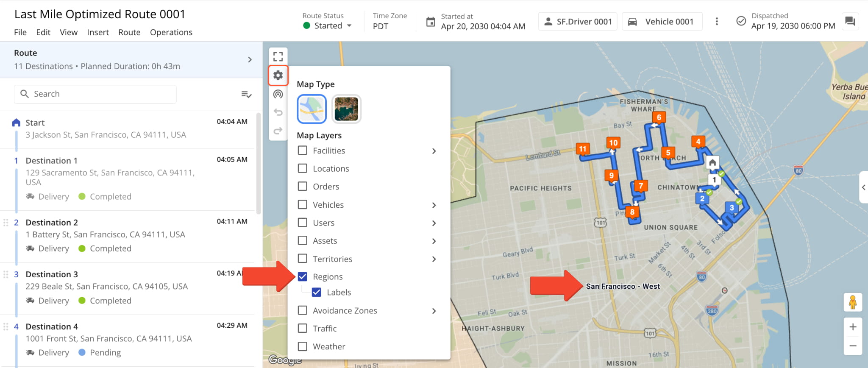Click the tracking signal icon on map toolbar

[278, 94]
